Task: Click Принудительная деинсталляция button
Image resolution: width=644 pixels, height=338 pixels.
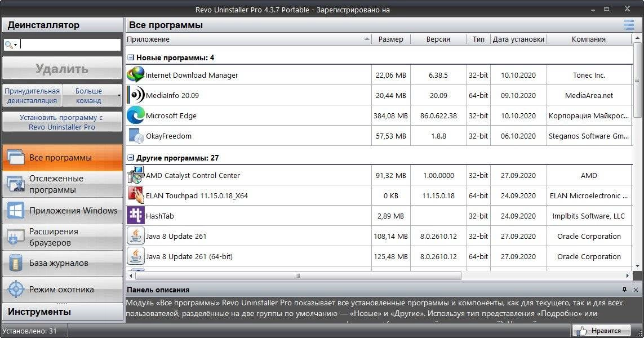Action: 32,96
